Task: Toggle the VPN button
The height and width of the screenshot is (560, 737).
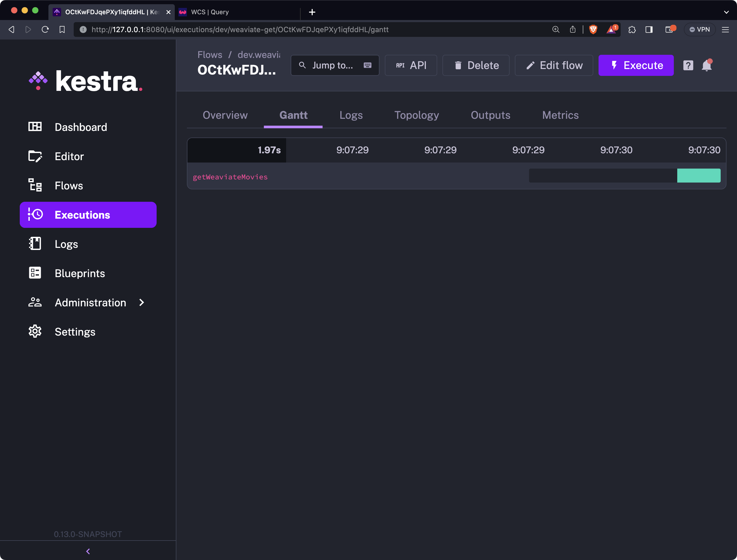Action: pyautogui.click(x=700, y=29)
